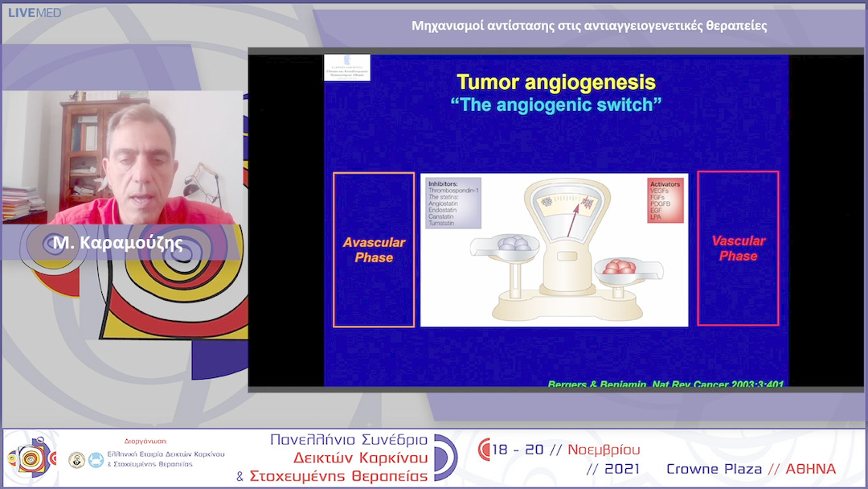Click the university logo on the slide
Screen dimensions: 868x489
coord(347,68)
